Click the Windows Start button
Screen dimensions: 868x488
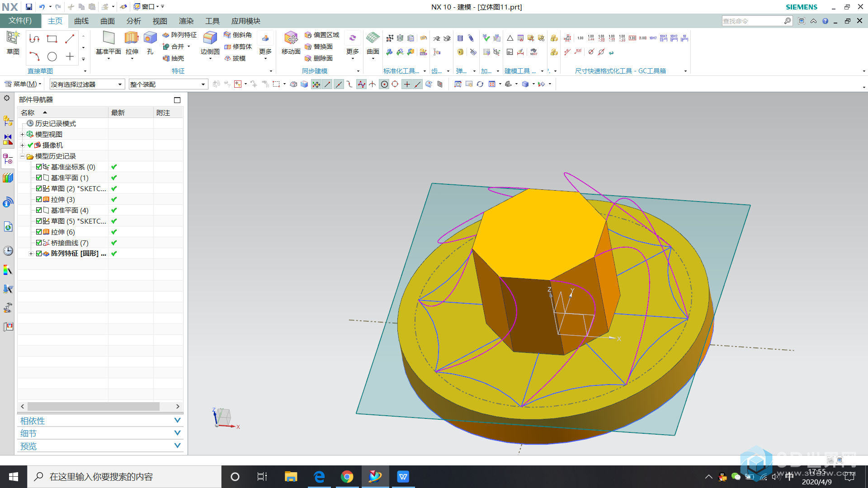(x=13, y=477)
